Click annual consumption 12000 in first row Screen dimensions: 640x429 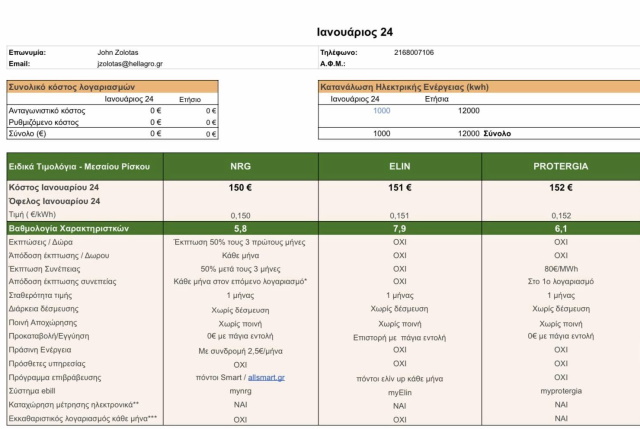click(468, 111)
